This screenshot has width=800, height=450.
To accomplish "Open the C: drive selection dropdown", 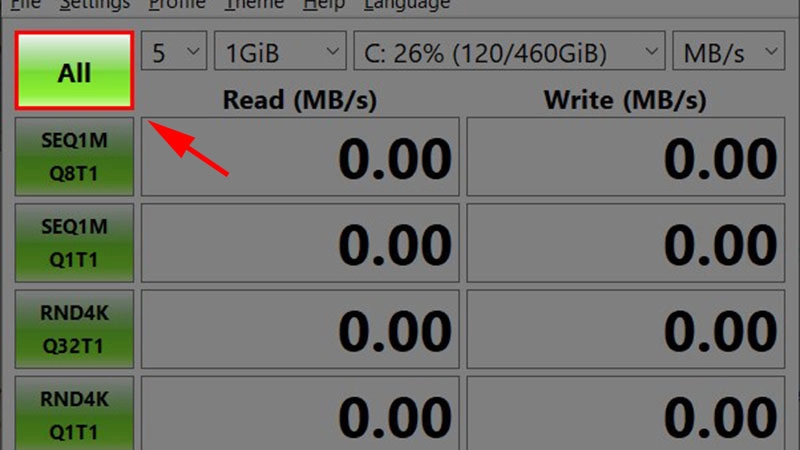I will [510, 51].
